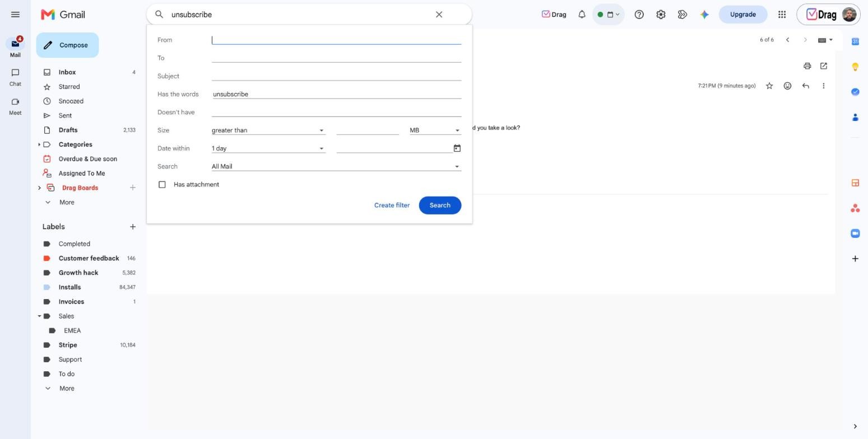Reply to the message with arrow icon

pyautogui.click(x=805, y=86)
